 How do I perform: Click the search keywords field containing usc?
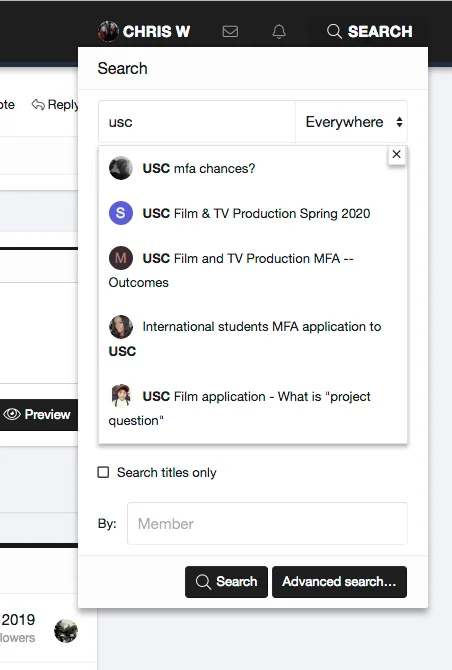197,122
